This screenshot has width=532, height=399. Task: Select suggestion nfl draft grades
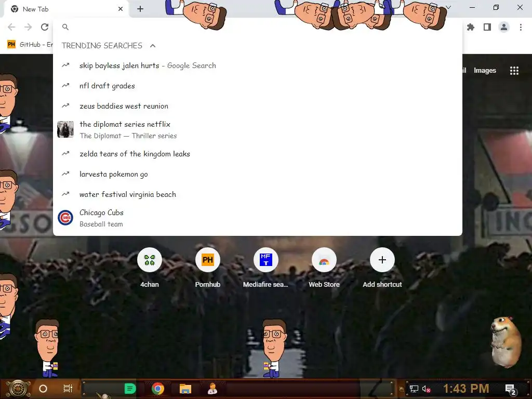[x=258, y=86]
